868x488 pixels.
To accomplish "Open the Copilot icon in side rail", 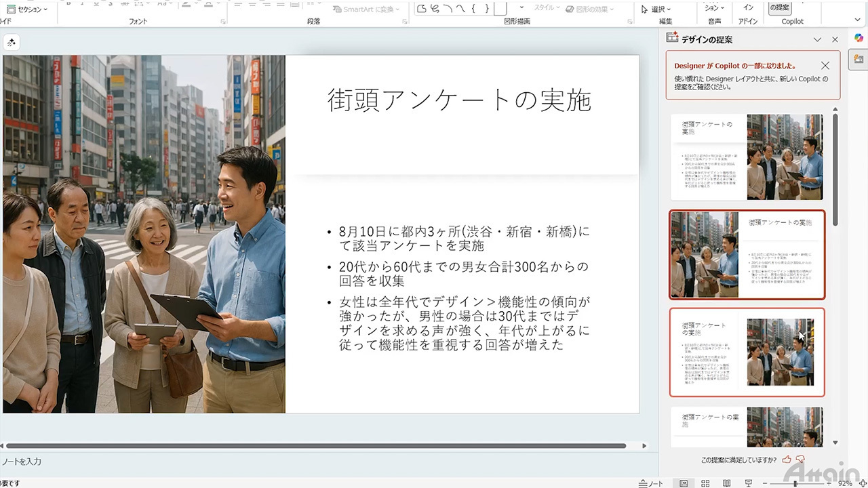I will coord(859,38).
